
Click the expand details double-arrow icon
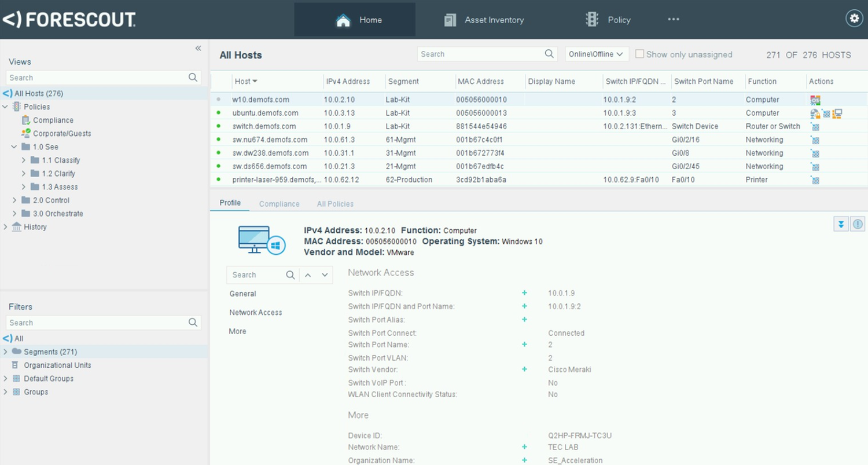841,224
